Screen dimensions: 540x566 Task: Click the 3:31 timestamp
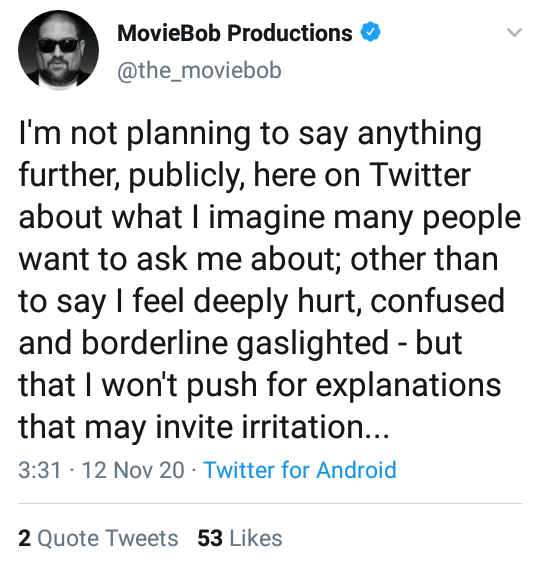[40, 470]
